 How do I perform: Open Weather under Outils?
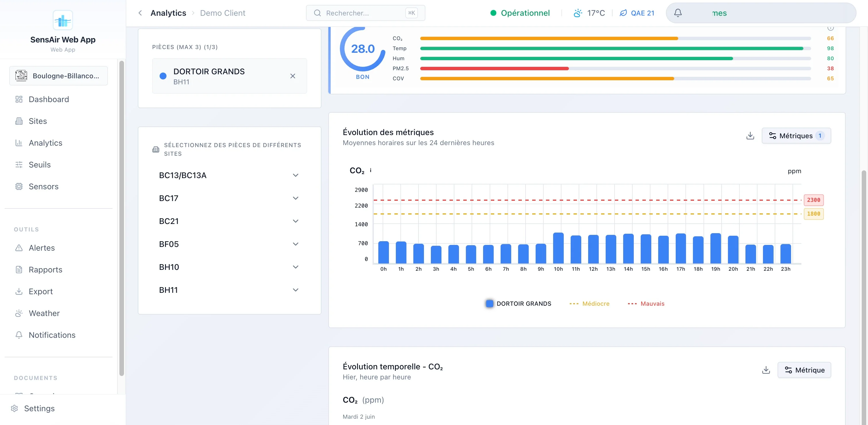pos(59,313)
